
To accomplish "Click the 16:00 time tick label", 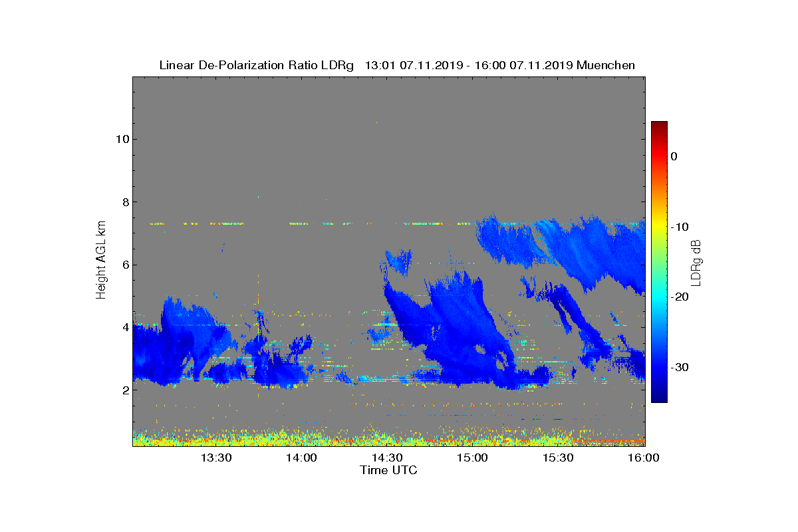I will point(644,458).
